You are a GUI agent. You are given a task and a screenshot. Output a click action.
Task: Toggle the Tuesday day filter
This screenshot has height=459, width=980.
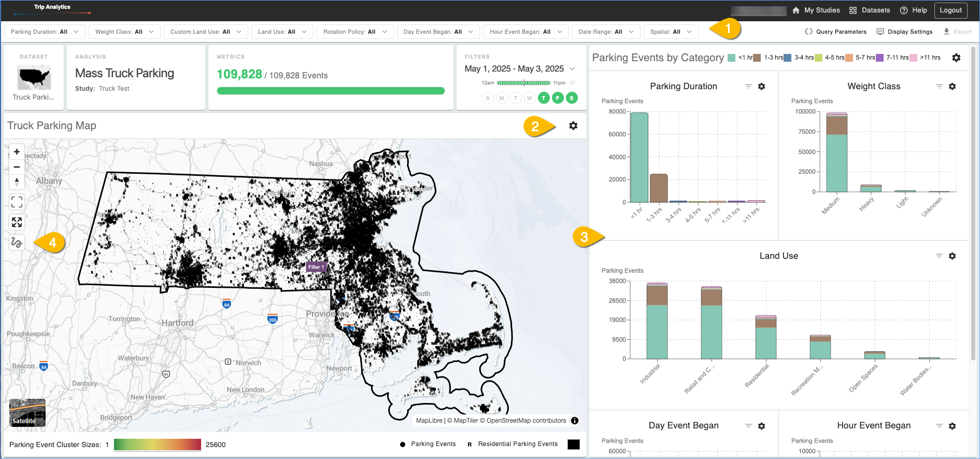[516, 98]
